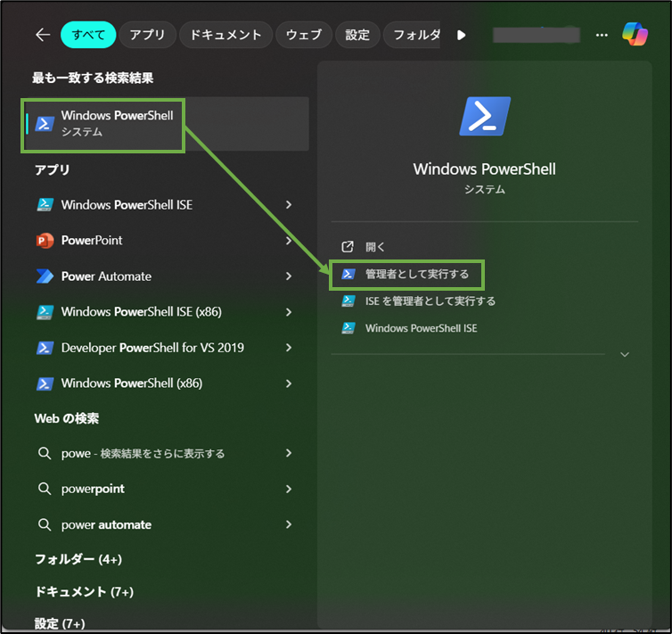
Task: Select Developer PowerShell for VS 2019 result
Action: [165, 348]
